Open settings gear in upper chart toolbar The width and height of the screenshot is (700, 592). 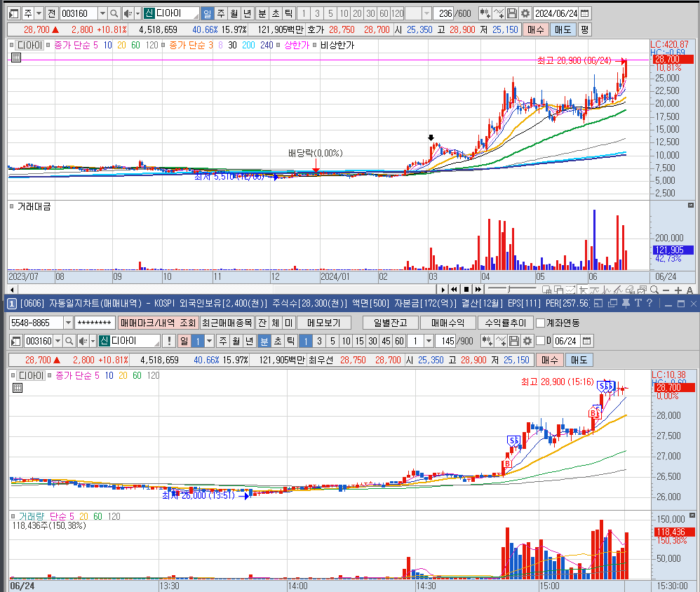tap(525, 13)
